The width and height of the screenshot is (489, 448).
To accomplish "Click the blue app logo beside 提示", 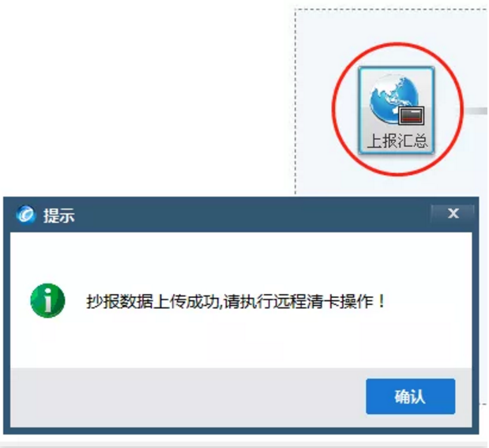I will (25, 215).
